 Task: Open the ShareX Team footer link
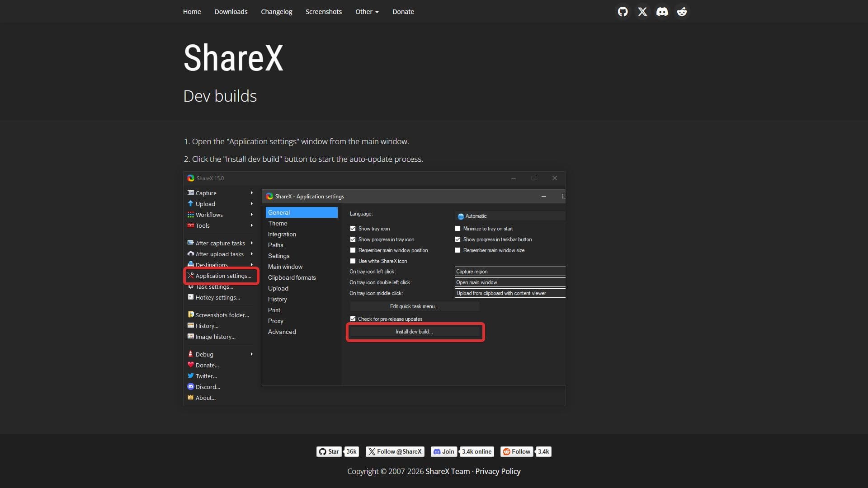(448, 471)
